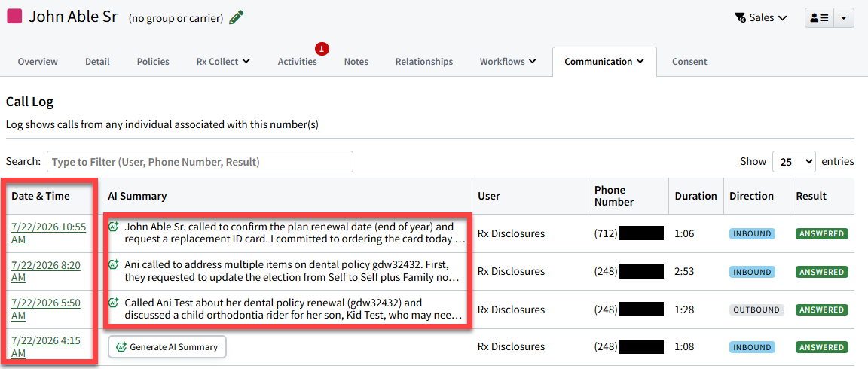The width and height of the screenshot is (868, 369).
Task: Go to the Notes tab
Action: click(356, 62)
